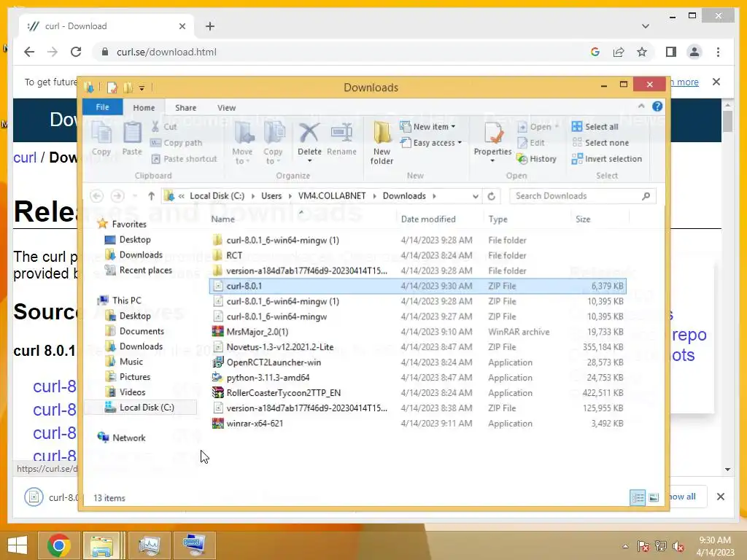This screenshot has height=560, width=747.
Task: Click the Chrome address bar URL
Action: (x=166, y=52)
